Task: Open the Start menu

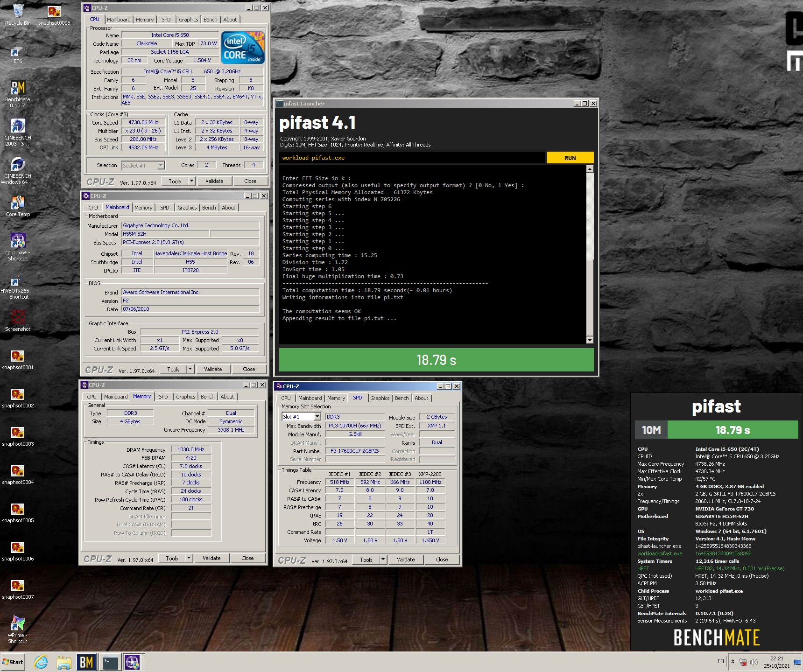Action: [x=13, y=662]
